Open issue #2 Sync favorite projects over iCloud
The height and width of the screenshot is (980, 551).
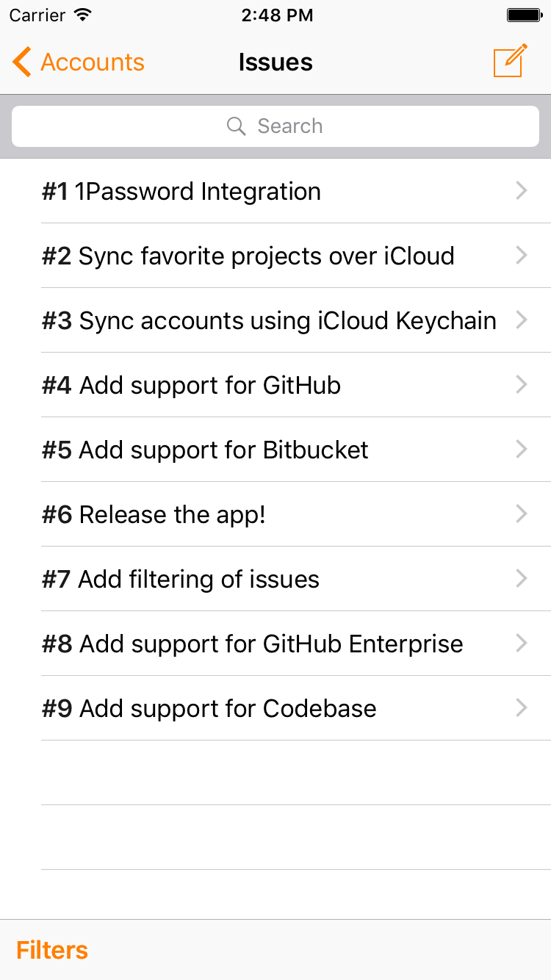tap(248, 256)
